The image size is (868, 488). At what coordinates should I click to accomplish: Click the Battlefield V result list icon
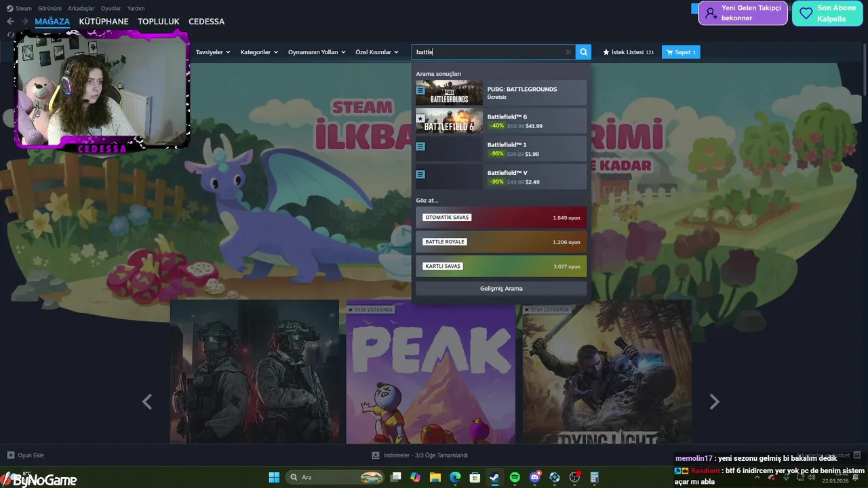pyautogui.click(x=420, y=174)
